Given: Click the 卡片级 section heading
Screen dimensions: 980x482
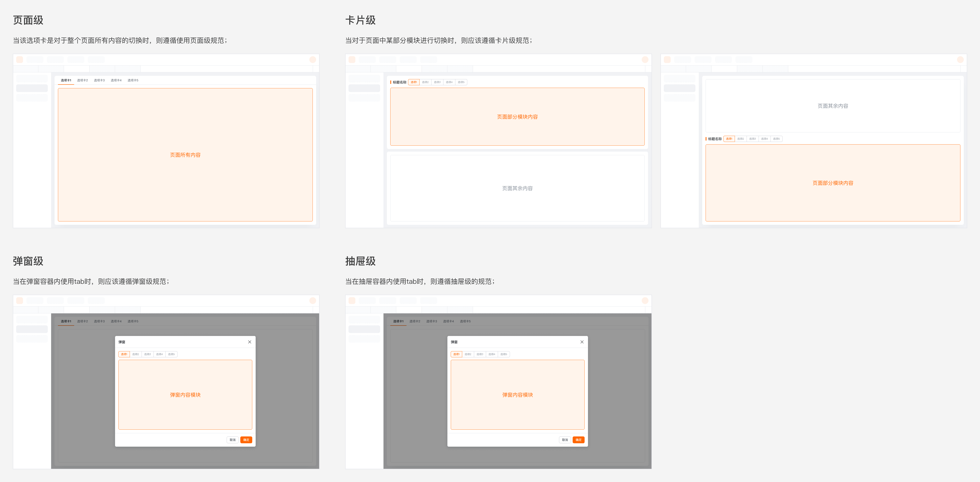Looking at the screenshot, I should point(360,20).
